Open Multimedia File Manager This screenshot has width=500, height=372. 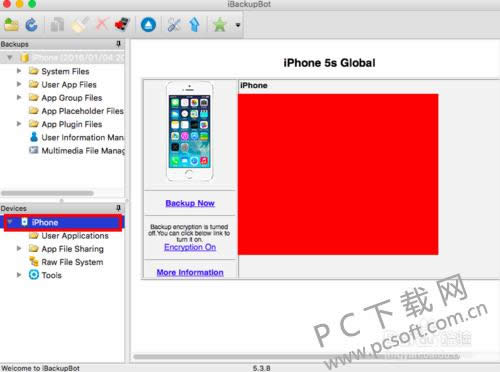coord(83,151)
